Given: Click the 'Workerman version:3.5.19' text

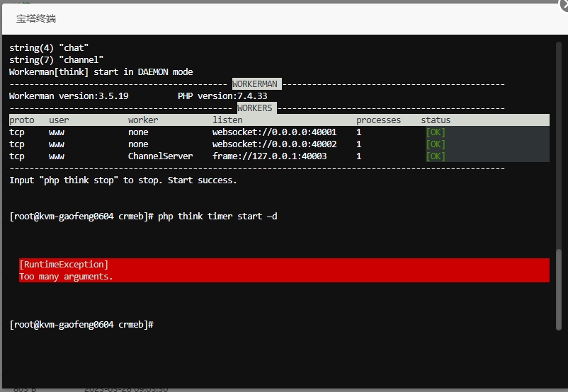Looking at the screenshot, I should point(69,96).
